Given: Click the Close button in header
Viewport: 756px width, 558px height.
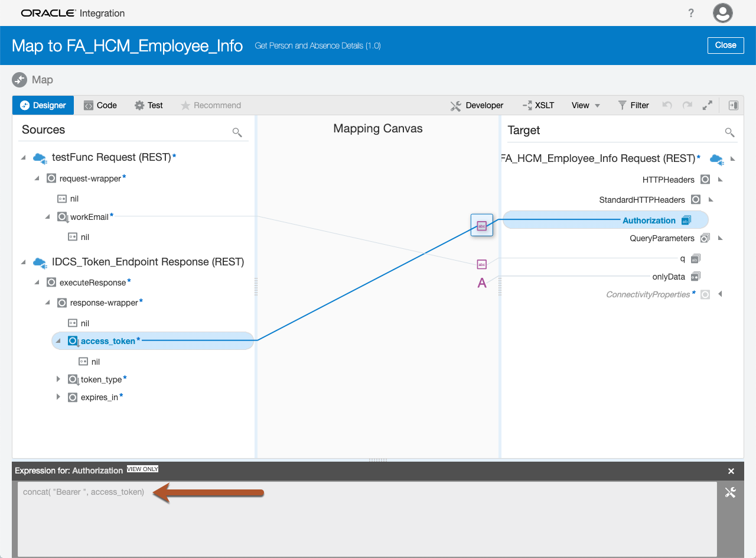Looking at the screenshot, I should click(x=725, y=45).
